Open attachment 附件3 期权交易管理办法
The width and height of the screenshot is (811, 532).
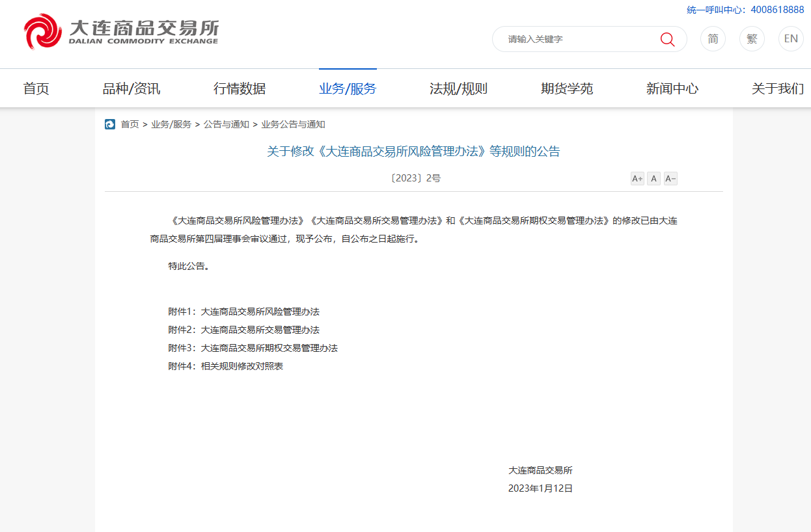[269, 348]
